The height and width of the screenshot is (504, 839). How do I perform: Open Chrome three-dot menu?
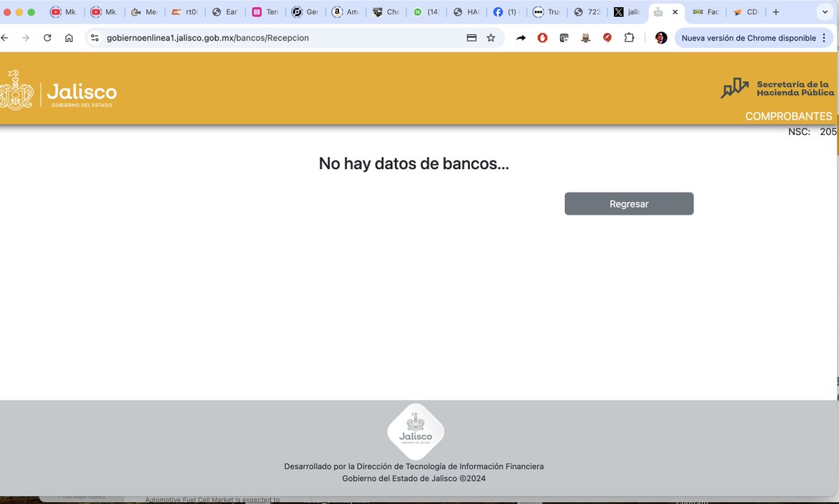(x=826, y=38)
